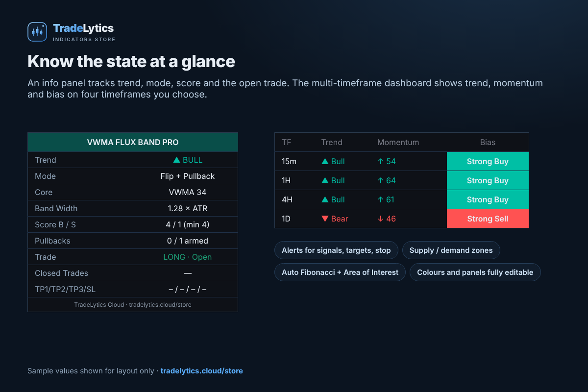Click the 'Closed Trades' row label
The width and height of the screenshot is (588, 392).
[62, 273]
